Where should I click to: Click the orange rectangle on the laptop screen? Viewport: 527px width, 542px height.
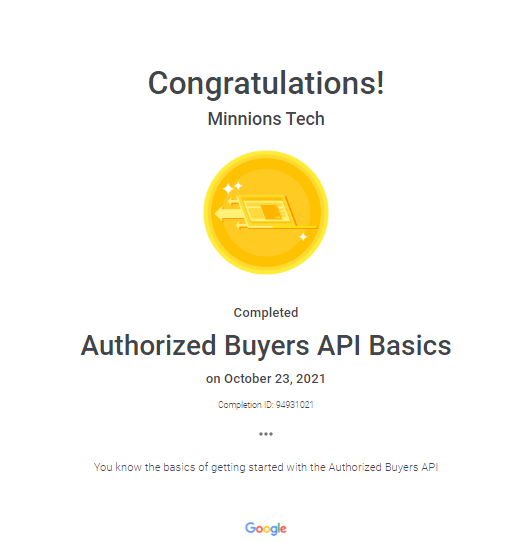[270, 212]
